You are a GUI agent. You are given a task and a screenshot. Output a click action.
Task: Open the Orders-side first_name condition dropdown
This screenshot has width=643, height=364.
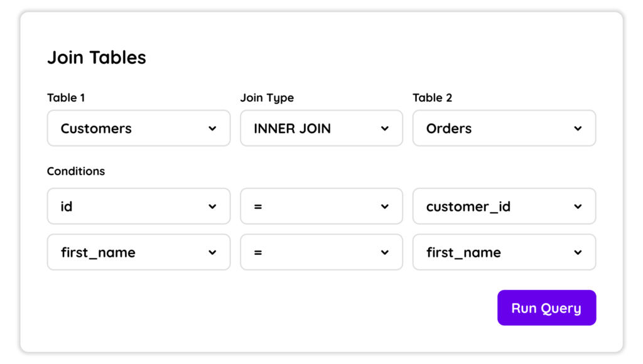(x=504, y=252)
